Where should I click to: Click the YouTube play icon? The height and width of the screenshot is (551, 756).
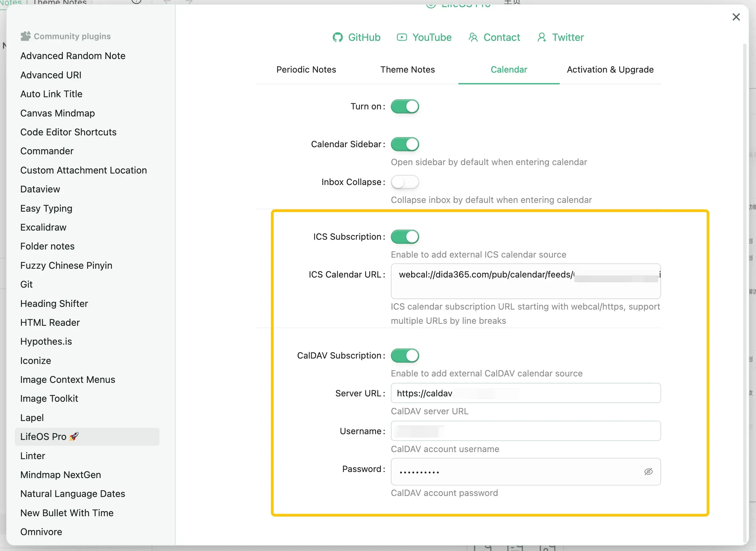tap(402, 37)
